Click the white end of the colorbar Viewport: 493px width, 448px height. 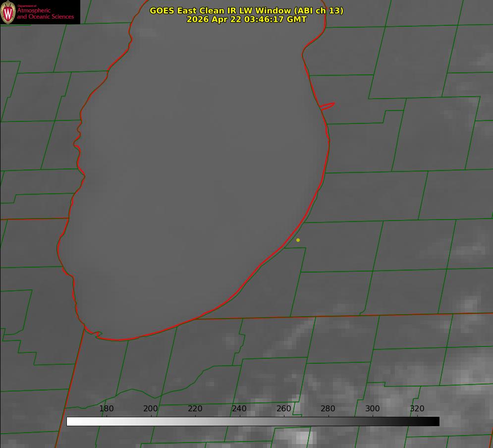[x=71, y=422]
